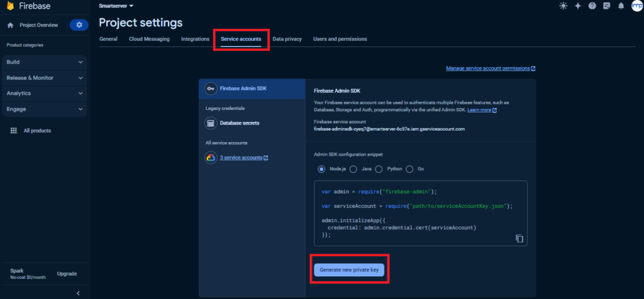Click the All products grid icon
Image resolution: width=644 pixels, height=299 pixels.
[x=14, y=131]
